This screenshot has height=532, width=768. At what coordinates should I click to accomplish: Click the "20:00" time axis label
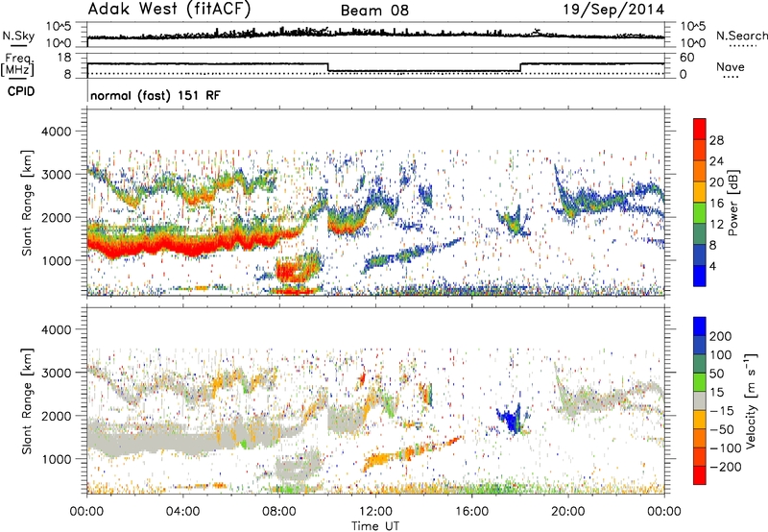click(568, 512)
